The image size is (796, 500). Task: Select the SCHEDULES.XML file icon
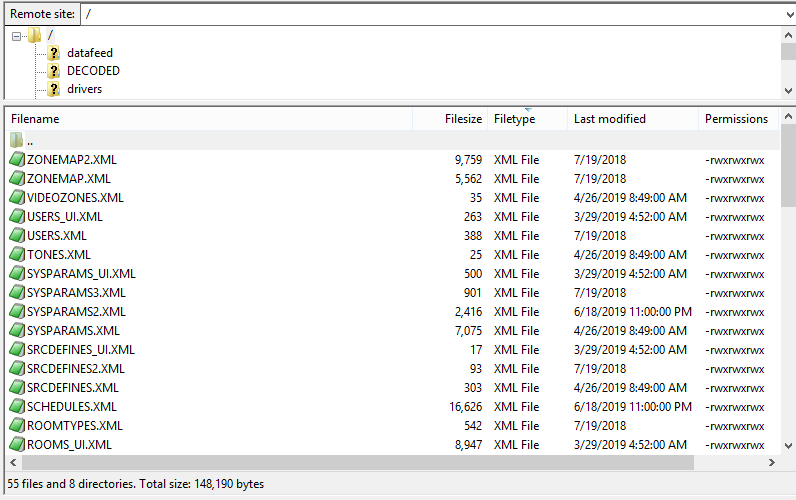tap(17, 407)
